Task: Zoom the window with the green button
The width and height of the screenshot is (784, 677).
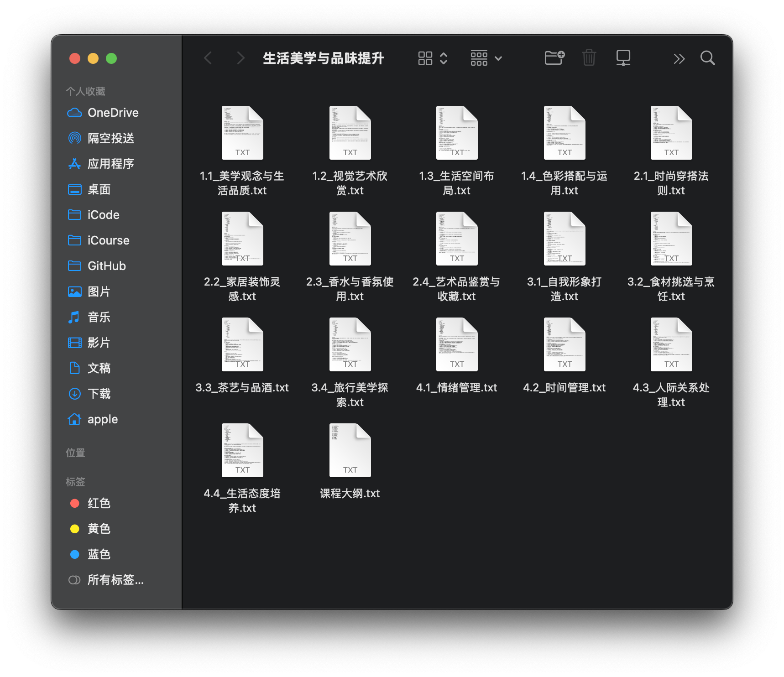Action: [x=111, y=58]
